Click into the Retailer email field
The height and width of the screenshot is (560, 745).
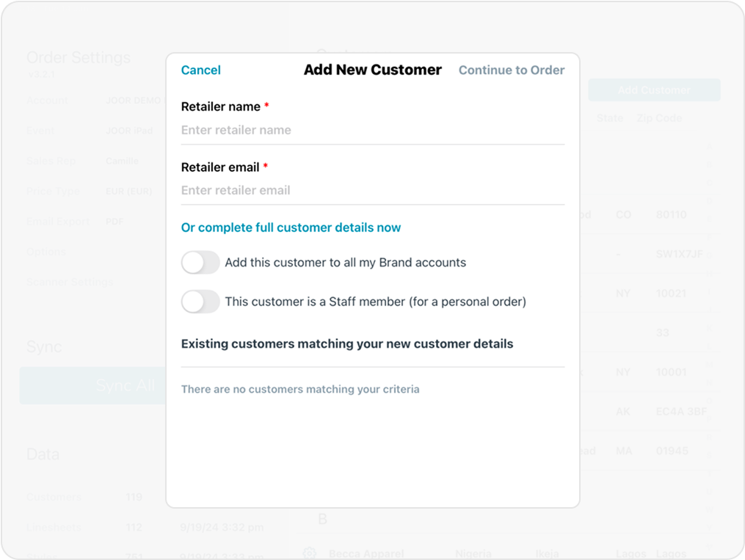(x=372, y=190)
